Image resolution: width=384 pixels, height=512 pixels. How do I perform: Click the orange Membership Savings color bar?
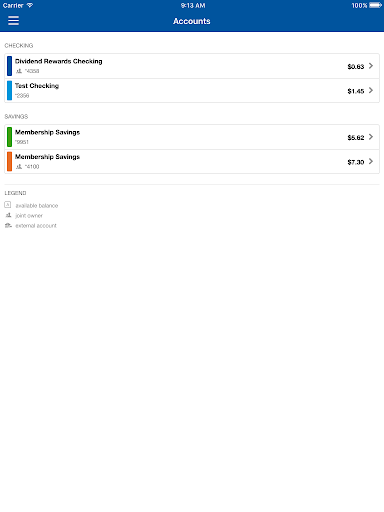(x=9, y=161)
